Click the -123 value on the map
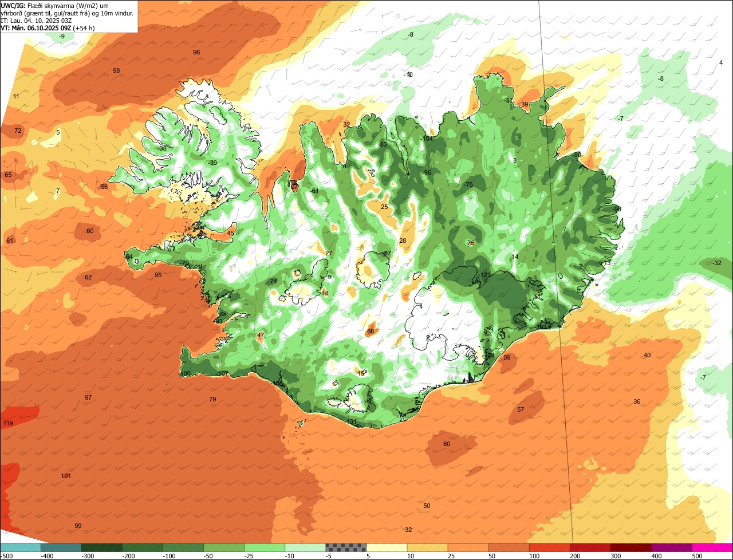 (x=484, y=275)
